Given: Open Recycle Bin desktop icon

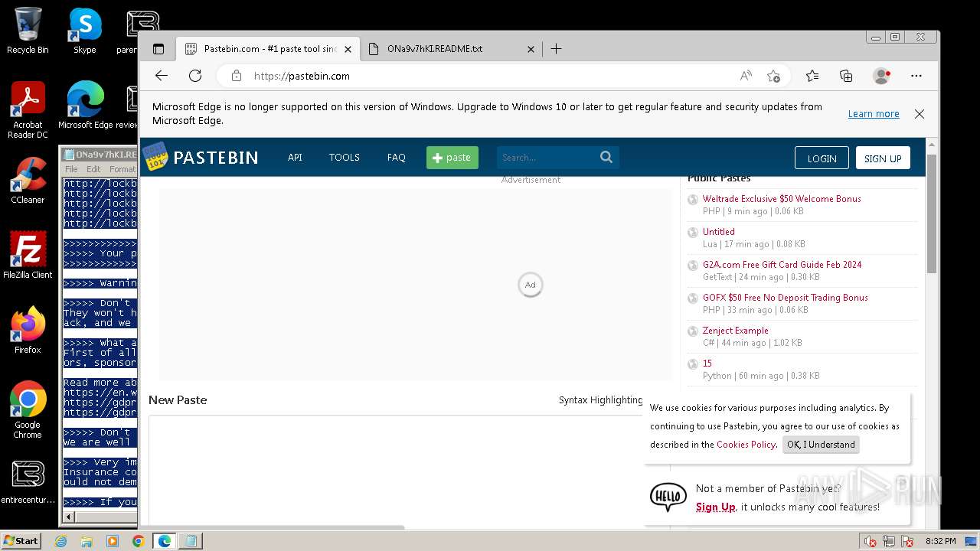Looking at the screenshot, I should (28, 31).
